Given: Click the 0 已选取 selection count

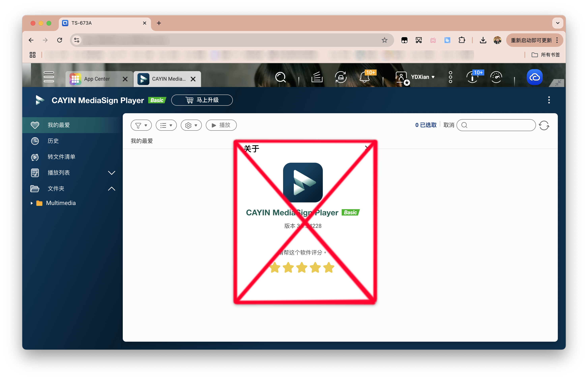Looking at the screenshot, I should point(426,125).
